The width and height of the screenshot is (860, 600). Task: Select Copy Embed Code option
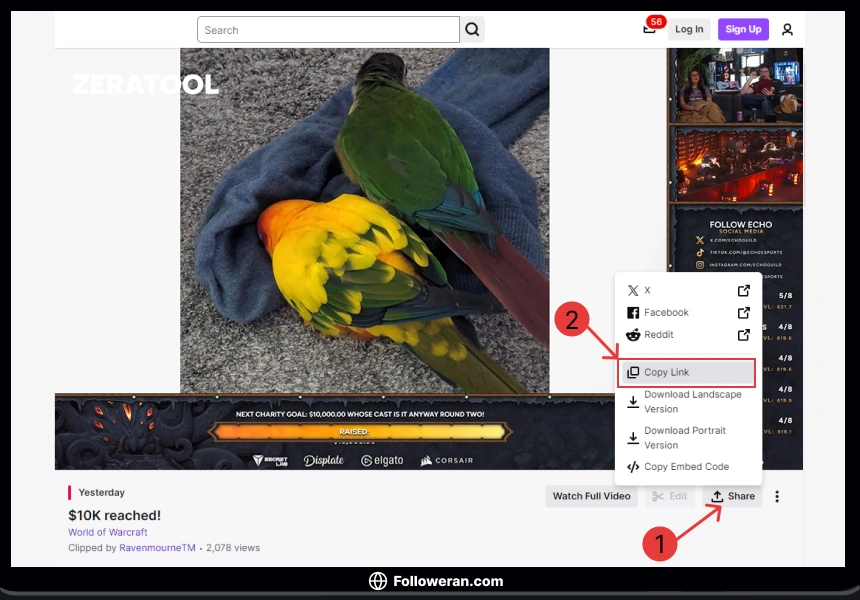[686, 467]
